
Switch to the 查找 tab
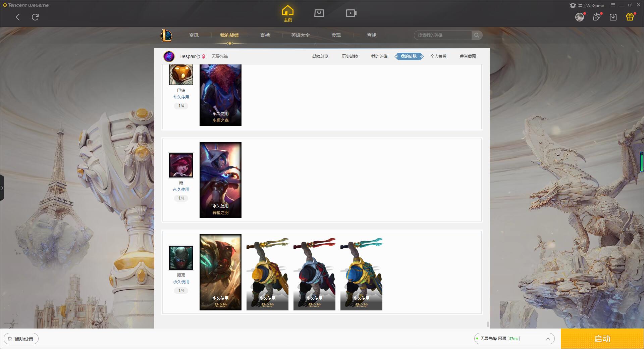(x=371, y=35)
